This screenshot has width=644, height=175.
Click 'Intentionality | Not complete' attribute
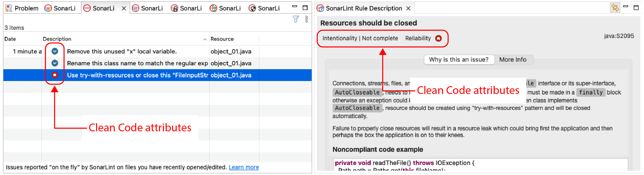pyautogui.click(x=360, y=38)
